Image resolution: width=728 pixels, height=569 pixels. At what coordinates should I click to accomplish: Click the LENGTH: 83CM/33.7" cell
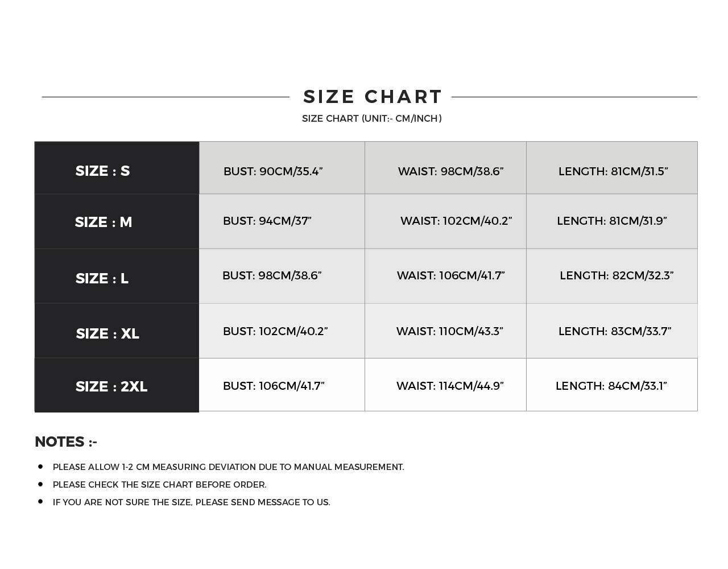click(615, 331)
